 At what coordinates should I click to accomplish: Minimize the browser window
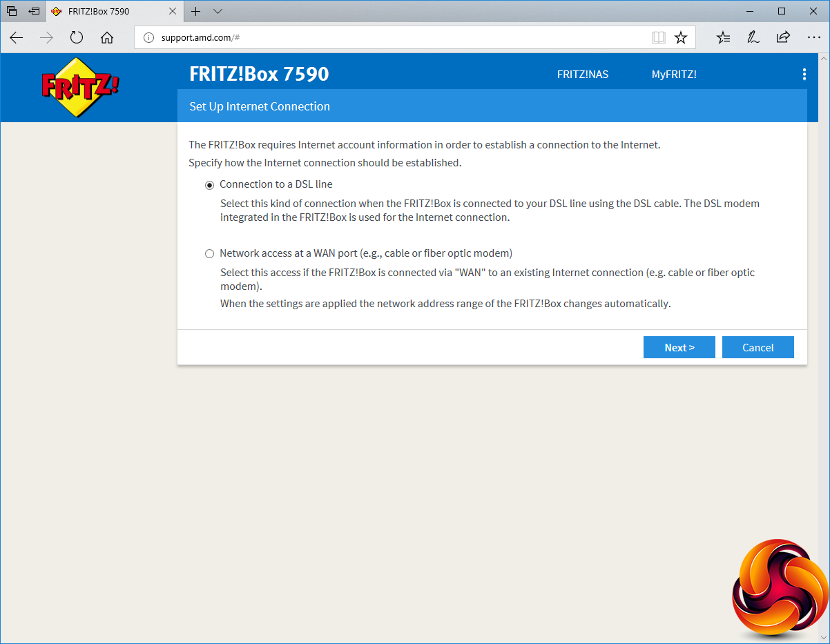[x=750, y=11]
